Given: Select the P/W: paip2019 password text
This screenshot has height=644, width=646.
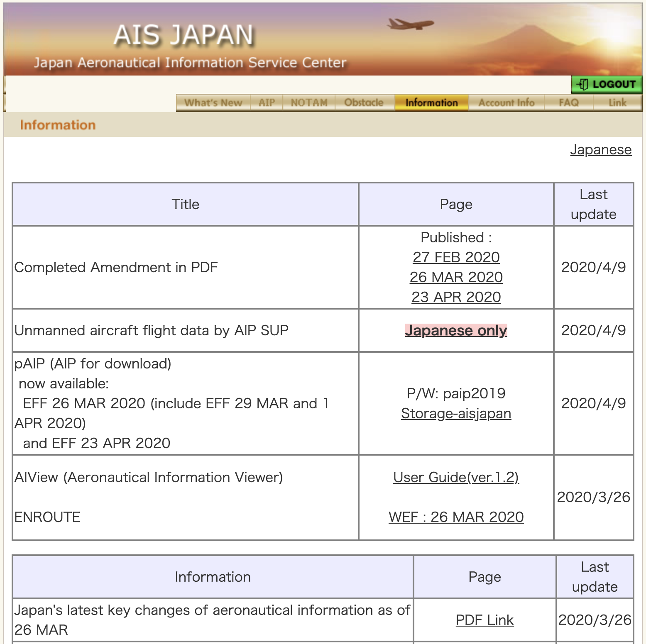Looking at the screenshot, I should tap(456, 393).
